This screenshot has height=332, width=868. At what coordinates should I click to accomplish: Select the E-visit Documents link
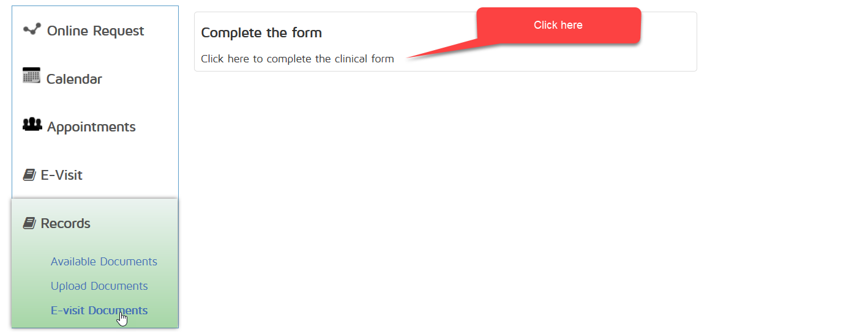[x=99, y=311]
